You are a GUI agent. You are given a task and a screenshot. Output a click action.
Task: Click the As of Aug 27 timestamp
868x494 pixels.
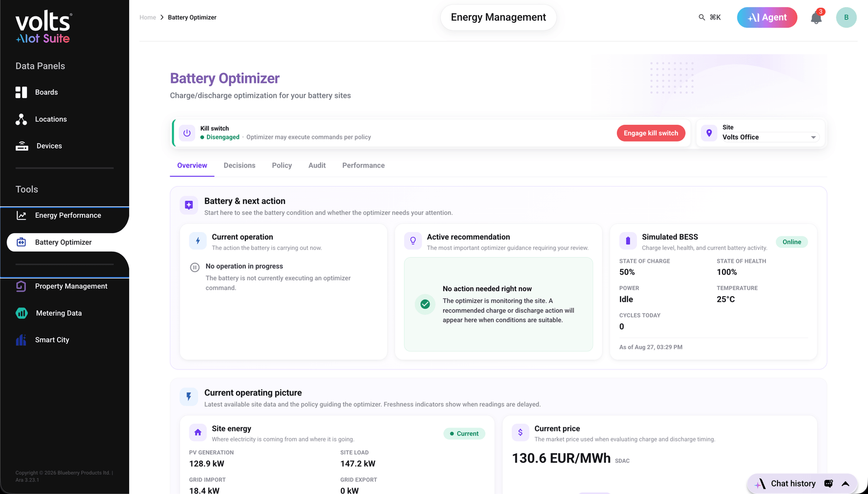click(x=651, y=347)
